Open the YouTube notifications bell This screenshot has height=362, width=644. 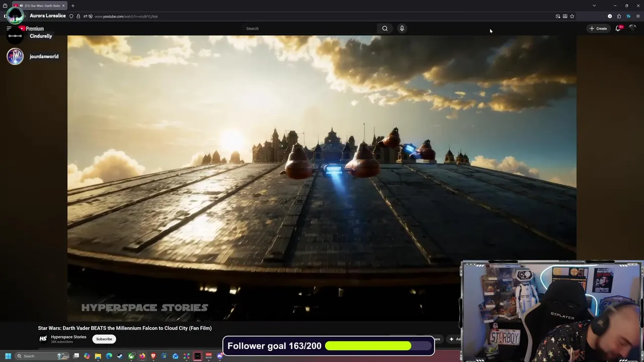pyautogui.click(x=618, y=29)
